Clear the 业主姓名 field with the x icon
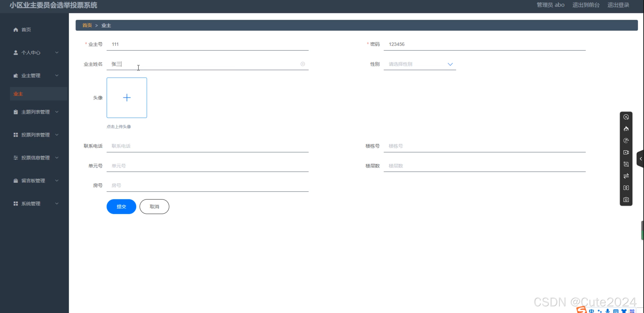 [x=303, y=64]
